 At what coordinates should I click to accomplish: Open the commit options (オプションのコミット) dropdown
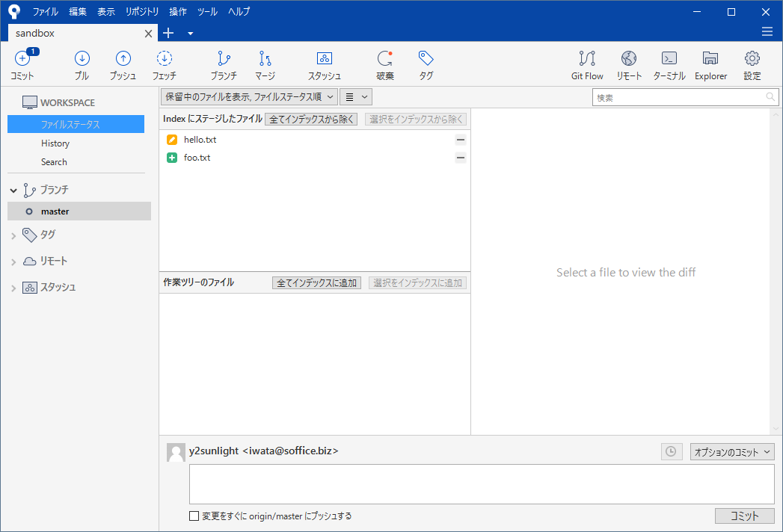click(x=731, y=451)
